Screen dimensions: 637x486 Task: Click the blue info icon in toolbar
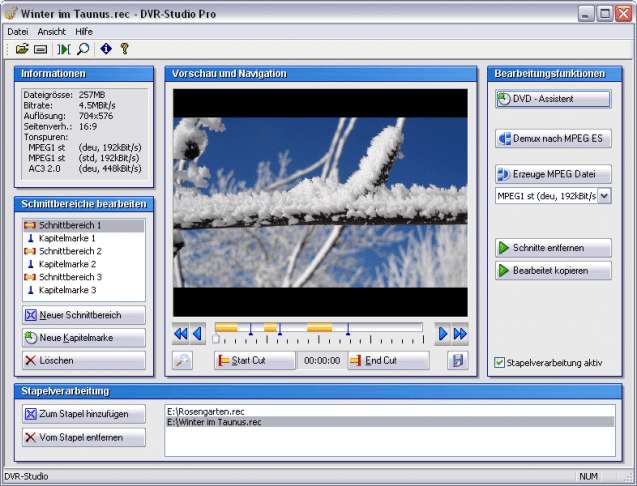[106, 49]
